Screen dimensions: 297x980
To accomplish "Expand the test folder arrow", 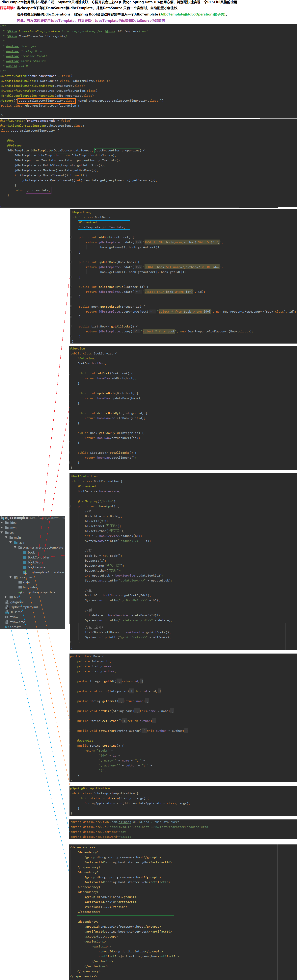I will (6, 597).
